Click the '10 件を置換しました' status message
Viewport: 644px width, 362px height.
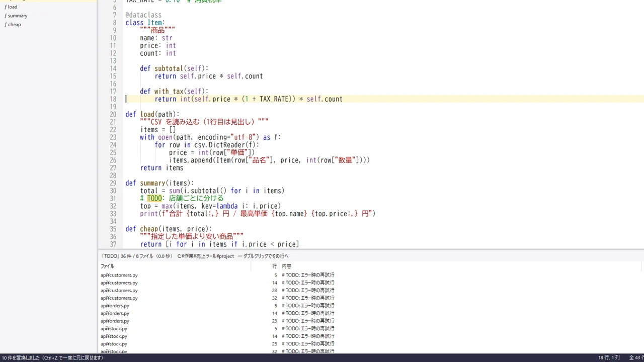click(52, 358)
